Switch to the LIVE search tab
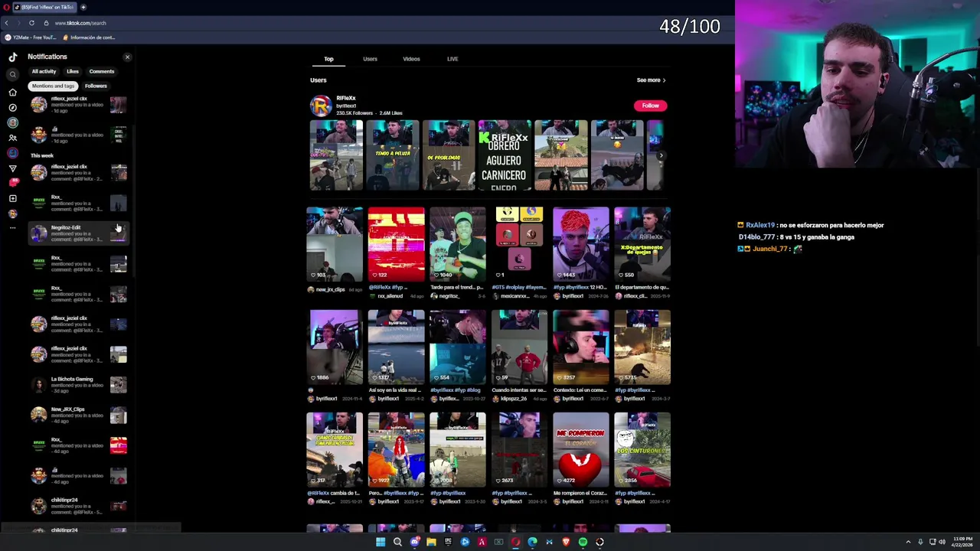Image resolution: width=980 pixels, height=551 pixels. click(x=452, y=59)
